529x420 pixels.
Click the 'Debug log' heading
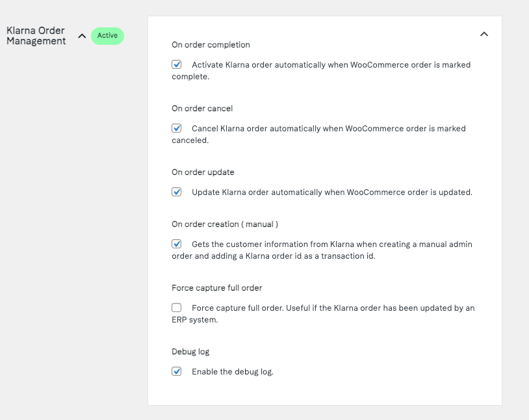(190, 352)
